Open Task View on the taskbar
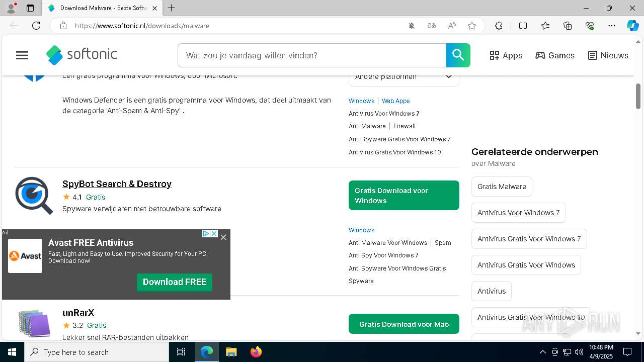This screenshot has width=644, height=362. [x=181, y=352]
